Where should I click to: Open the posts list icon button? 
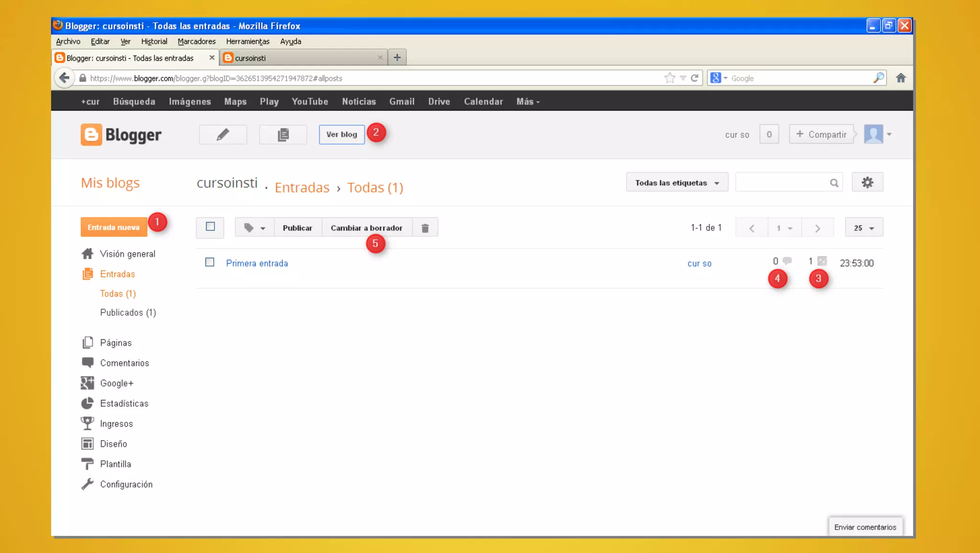point(283,134)
